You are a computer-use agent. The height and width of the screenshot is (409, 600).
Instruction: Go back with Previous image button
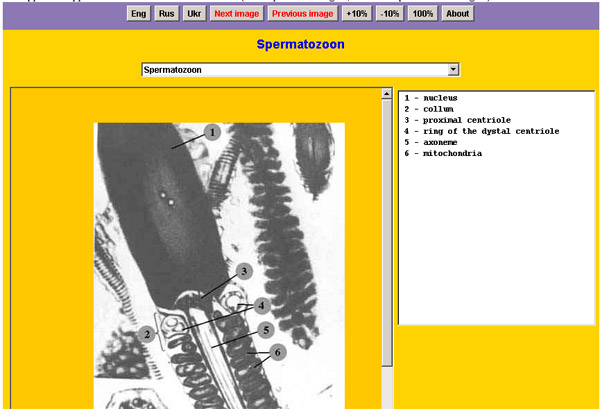pyautogui.click(x=302, y=14)
